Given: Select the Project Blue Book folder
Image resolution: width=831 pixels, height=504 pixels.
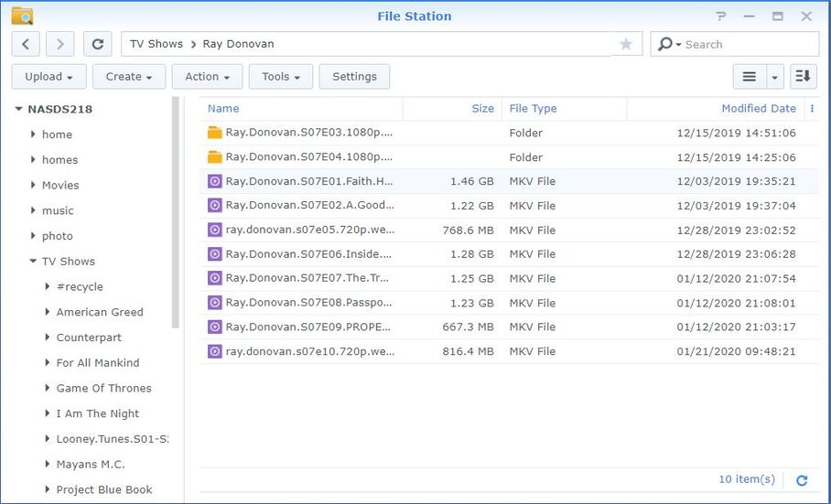Looking at the screenshot, I should pyautogui.click(x=104, y=489).
